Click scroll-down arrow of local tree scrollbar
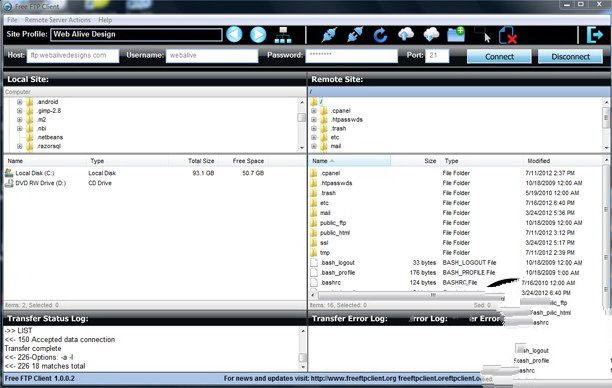 tap(302, 148)
